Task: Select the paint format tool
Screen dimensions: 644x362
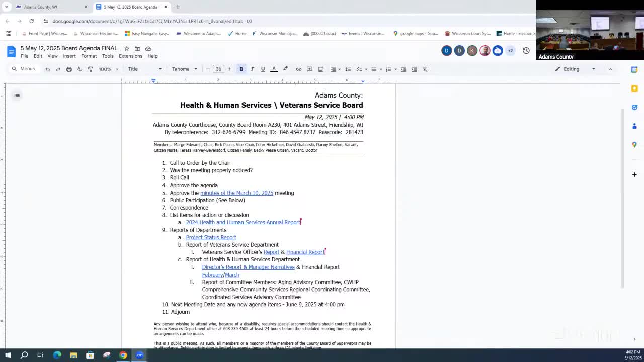Action: [90, 69]
